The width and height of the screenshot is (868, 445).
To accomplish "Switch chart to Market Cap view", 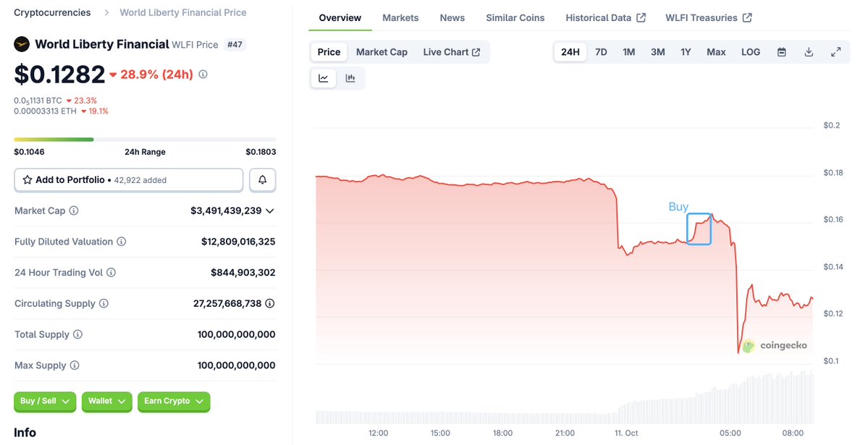I will pos(382,52).
